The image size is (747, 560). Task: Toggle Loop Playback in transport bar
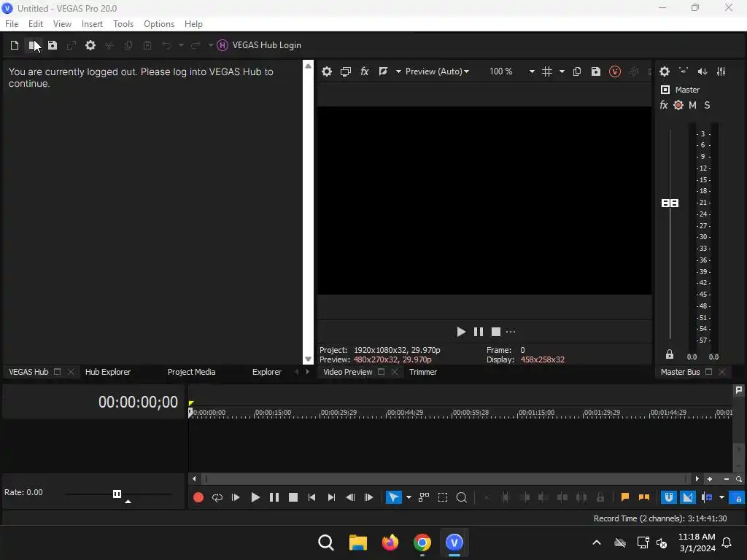click(217, 497)
